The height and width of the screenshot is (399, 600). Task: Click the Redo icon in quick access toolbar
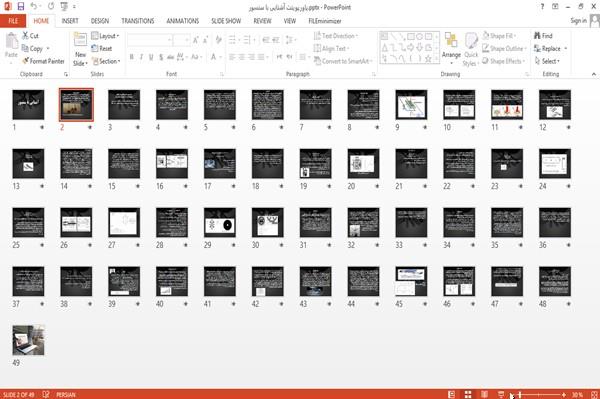pos(51,7)
